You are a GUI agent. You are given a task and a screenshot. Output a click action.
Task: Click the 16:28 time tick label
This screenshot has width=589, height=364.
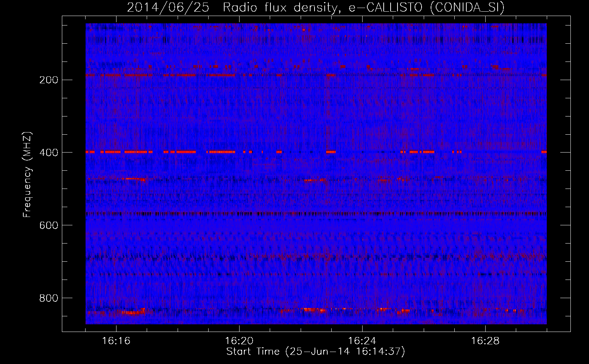485,341
